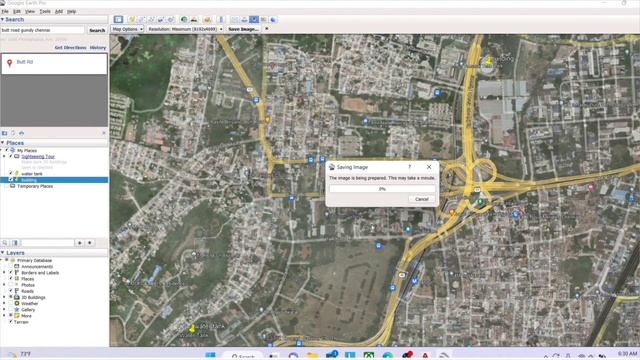Image resolution: width=640 pixels, height=360 pixels.
Task: Open the Map Options dropdown
Action: (x=127, y=29)
